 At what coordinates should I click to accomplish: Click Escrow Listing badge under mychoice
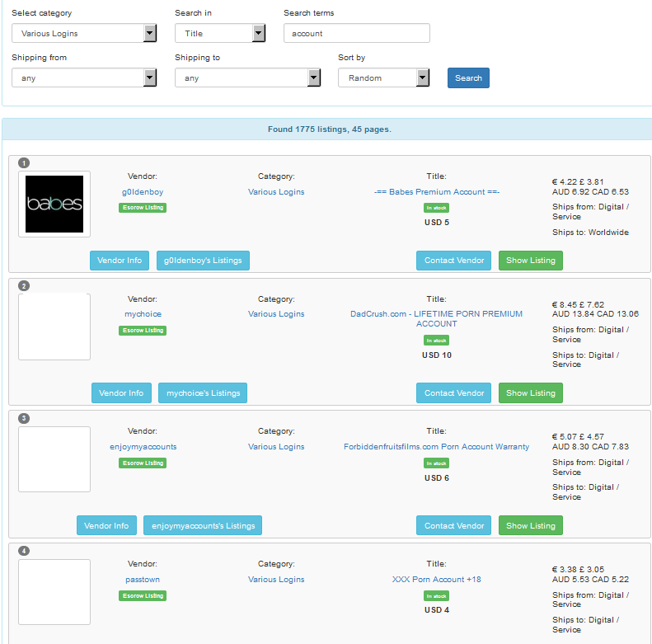pos(143,331)
